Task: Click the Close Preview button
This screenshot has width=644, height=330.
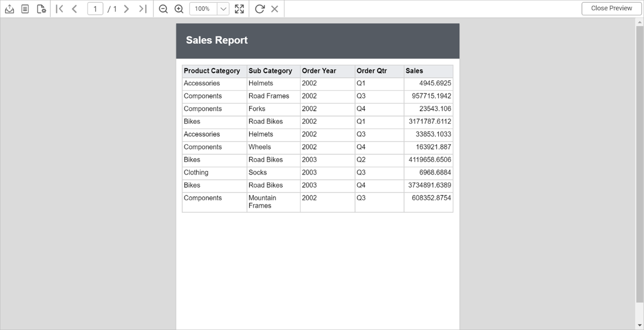Action: point(611,8)
